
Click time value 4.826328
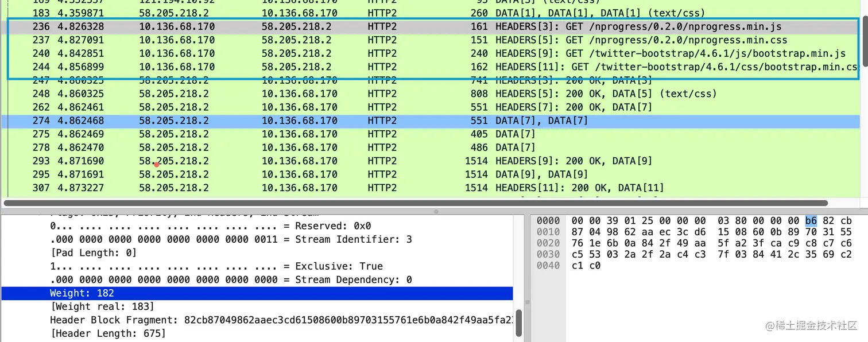pos(81,26)
